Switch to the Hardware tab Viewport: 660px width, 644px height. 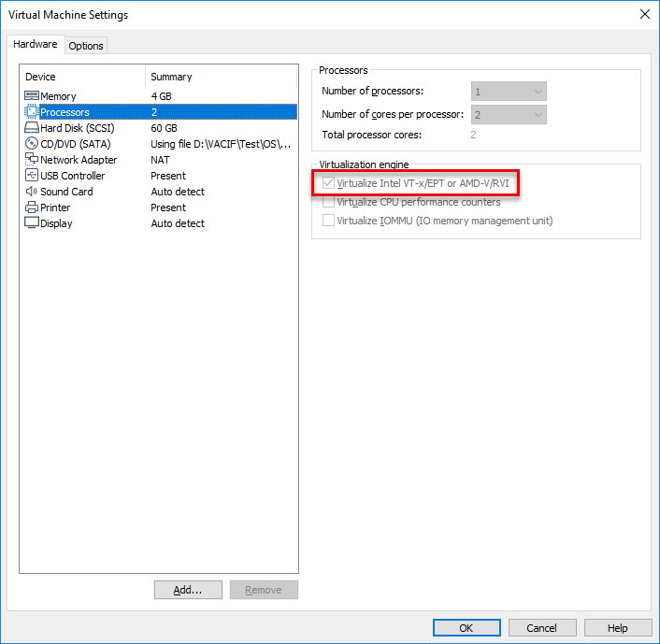[36, 44]
